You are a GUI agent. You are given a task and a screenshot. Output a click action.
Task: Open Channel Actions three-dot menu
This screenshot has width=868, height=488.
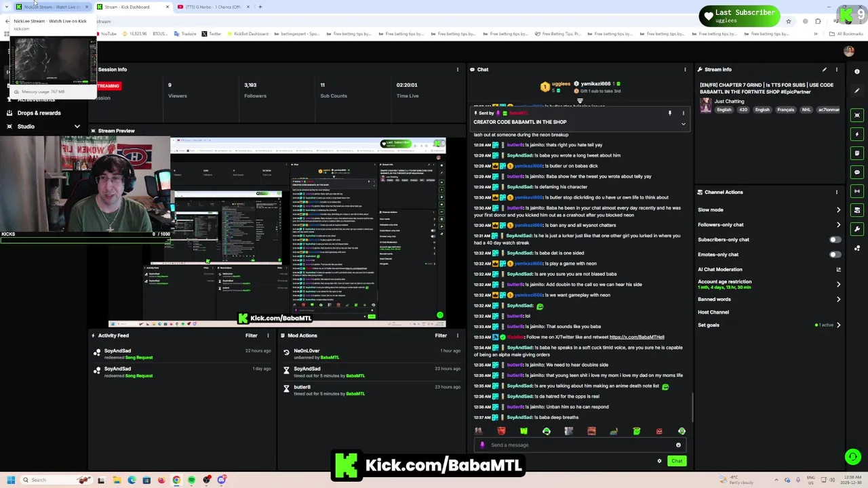click(x=837, y=192)
